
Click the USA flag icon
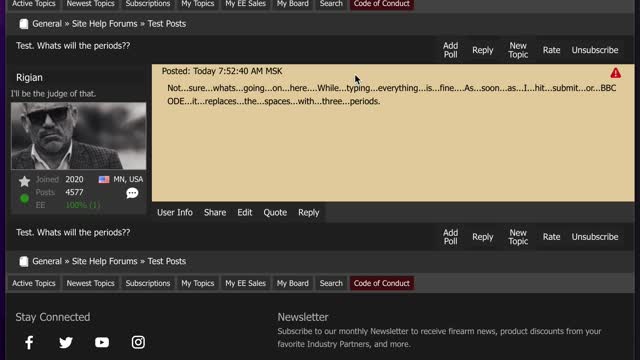point(104,180)
